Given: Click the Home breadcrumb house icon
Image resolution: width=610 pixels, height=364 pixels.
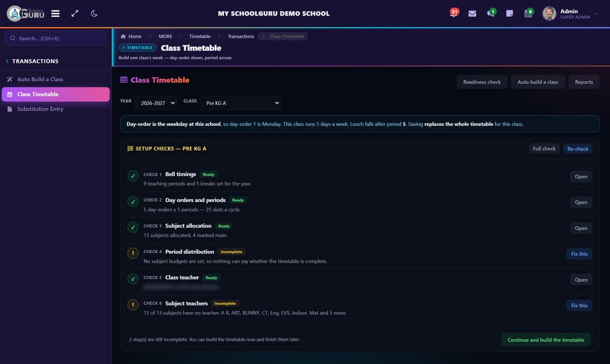Looking at the screenshot, I should pos(123,36).
